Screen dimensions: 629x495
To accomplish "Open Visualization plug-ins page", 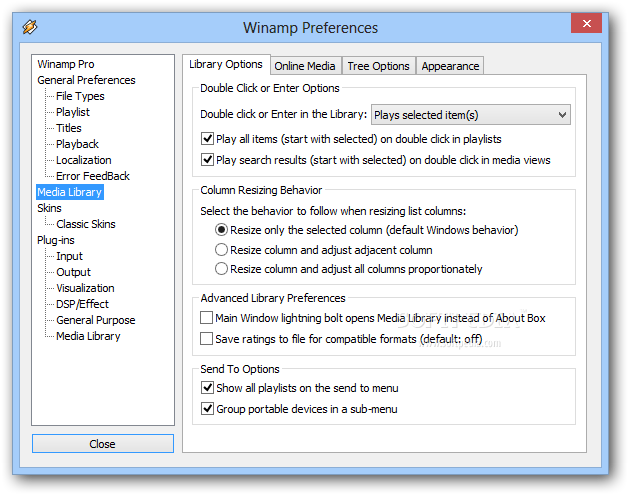I will (85, 288).
